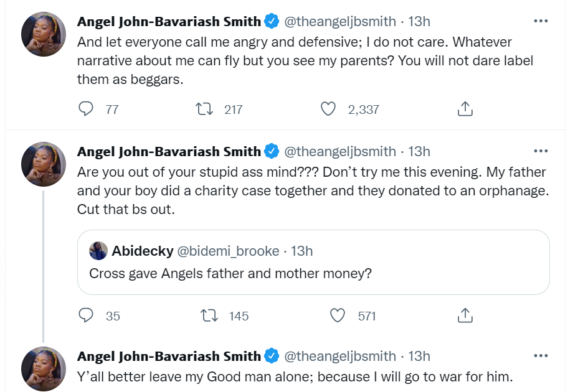
Task: Click Angel John-Bavariash Smith name on last tweet
Action: [x=169, y=357]
